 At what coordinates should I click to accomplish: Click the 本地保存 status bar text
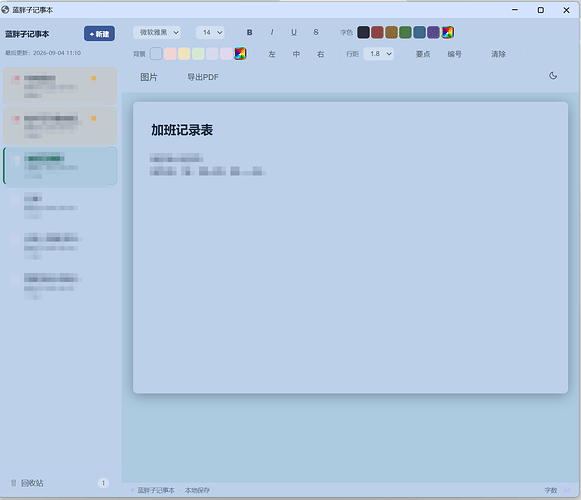197,490
